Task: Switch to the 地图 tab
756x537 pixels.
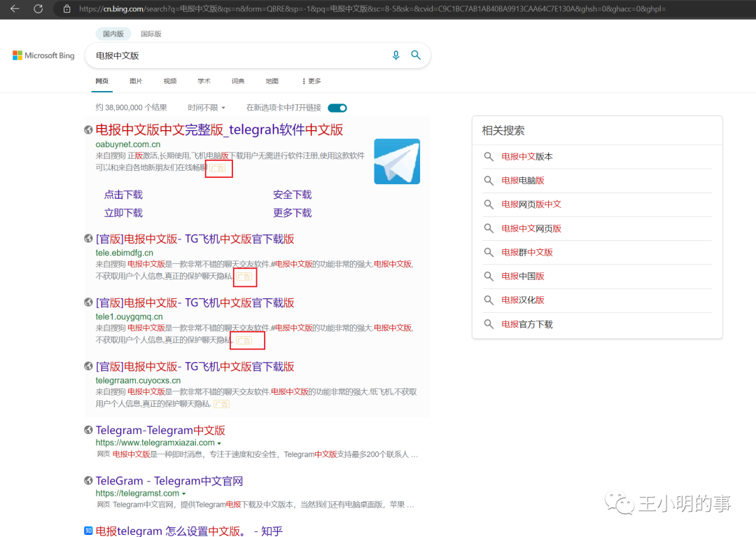Action: [x=272, y=81]
